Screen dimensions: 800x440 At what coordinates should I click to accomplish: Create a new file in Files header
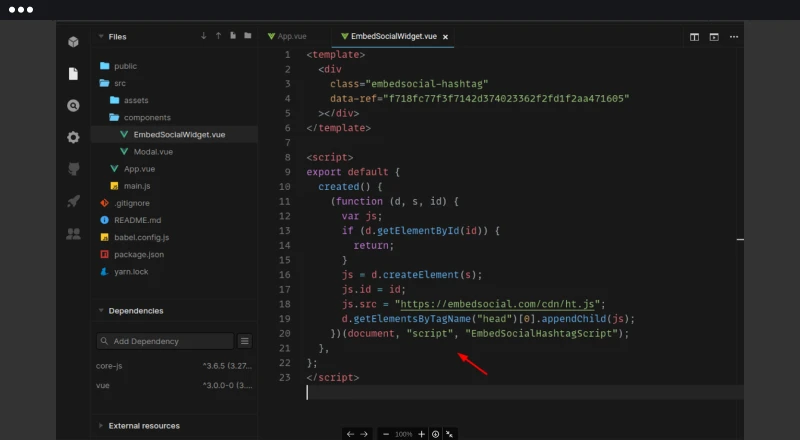click(x=233, y=36)
